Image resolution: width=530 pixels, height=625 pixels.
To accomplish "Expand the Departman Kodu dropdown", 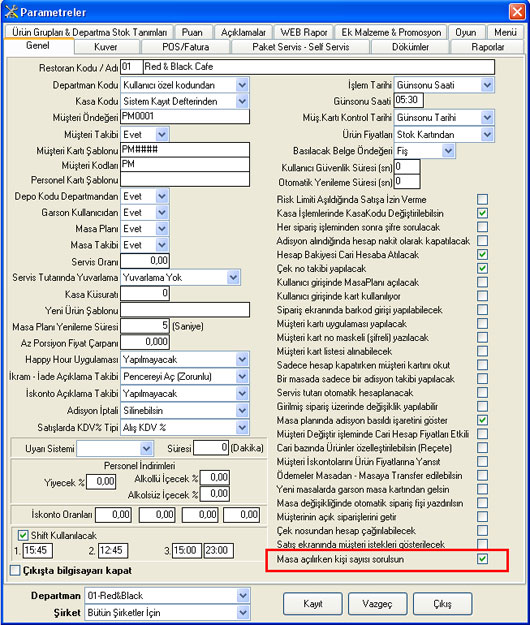I will (x=242, y=85).
